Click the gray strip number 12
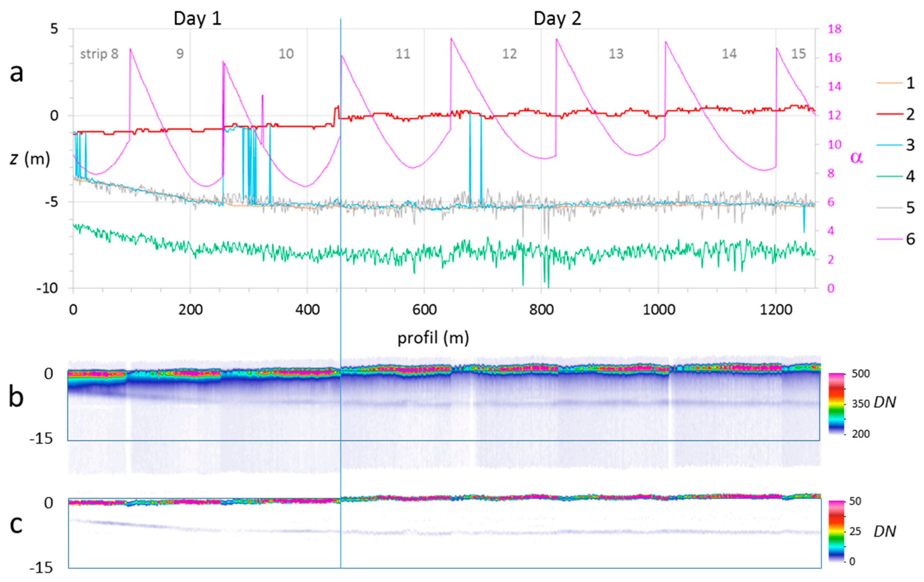The image size is (924, 582). (x=510, y=54)
